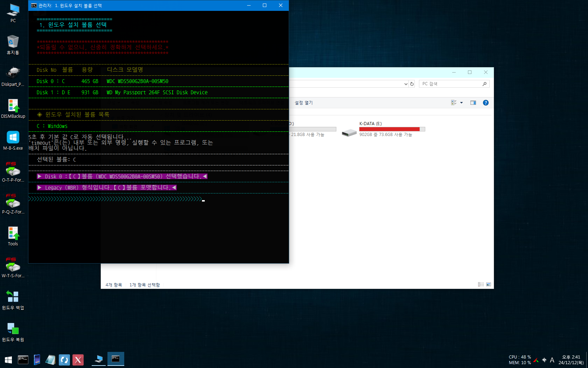This screenshot has height=368, width=588.
Task: Click the K-DATA drive icon
Action: pos(349,133)
